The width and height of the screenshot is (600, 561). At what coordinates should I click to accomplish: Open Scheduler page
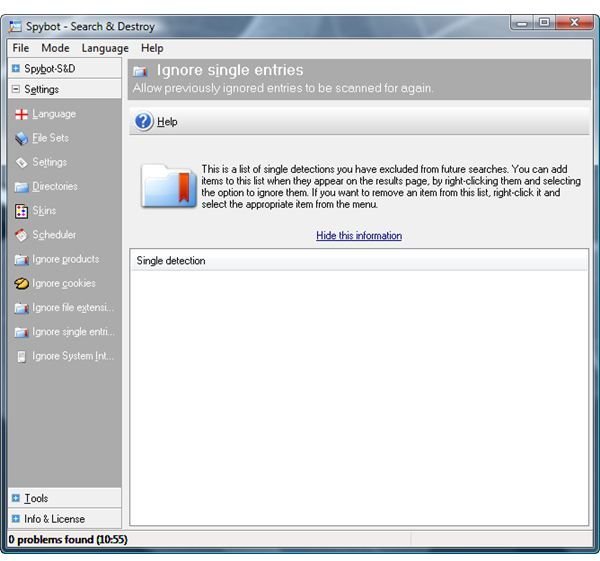point(54,235)
